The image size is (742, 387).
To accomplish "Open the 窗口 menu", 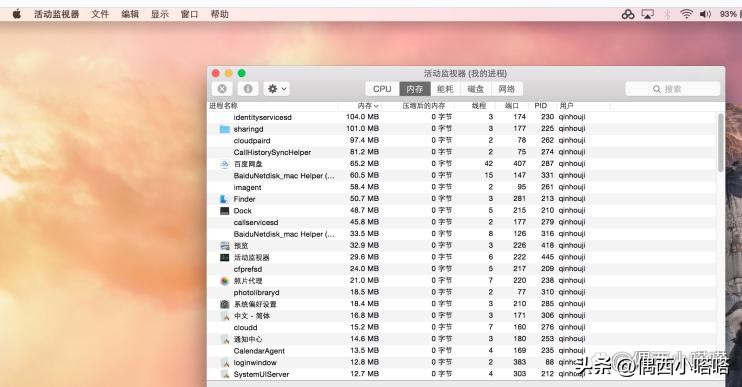I will [189, 14].
